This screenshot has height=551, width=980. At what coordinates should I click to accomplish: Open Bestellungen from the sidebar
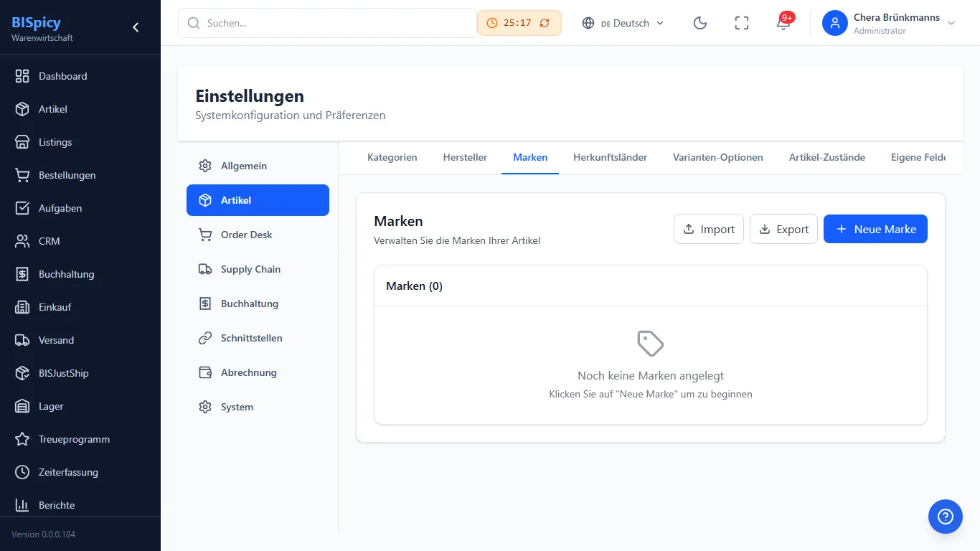coord(80,175)
